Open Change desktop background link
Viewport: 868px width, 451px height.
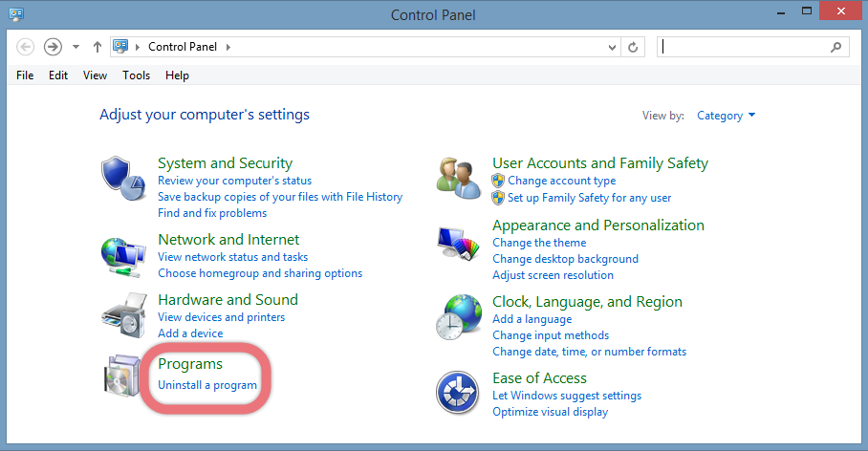coord(565,259)
